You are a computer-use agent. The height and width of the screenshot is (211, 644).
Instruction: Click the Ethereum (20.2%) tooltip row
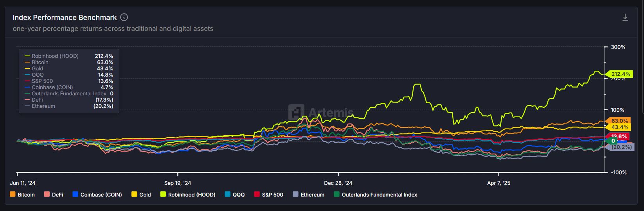69,106
